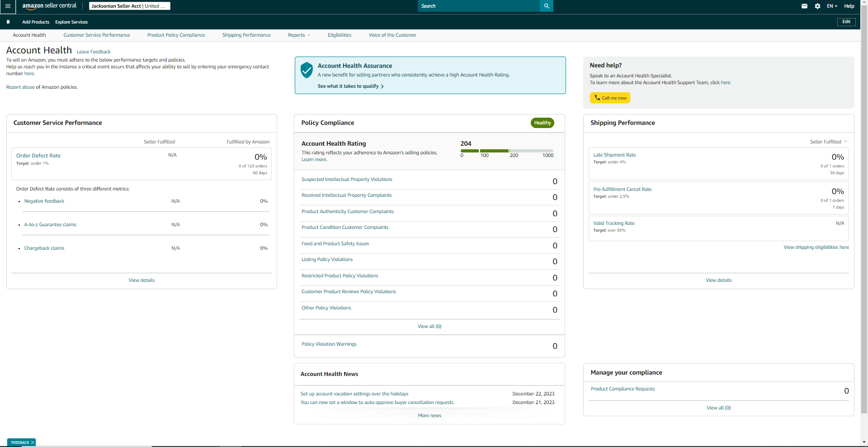The width and height of the screenshot is (868, 447).
Task: Open the Eligibilities tab
Action: click(x=340, y=35)
